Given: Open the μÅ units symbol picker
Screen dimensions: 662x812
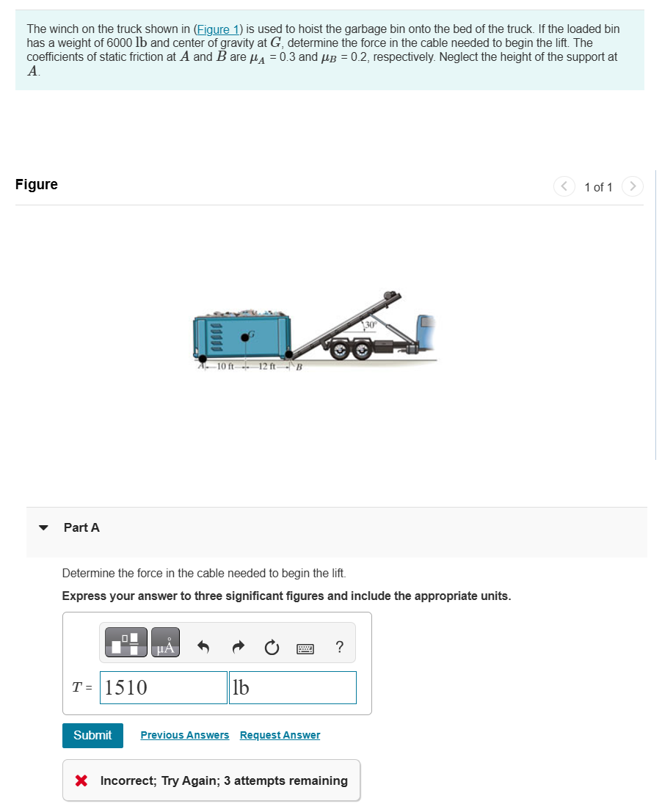Looking at the screenshot, I should [x=164, y=643].
